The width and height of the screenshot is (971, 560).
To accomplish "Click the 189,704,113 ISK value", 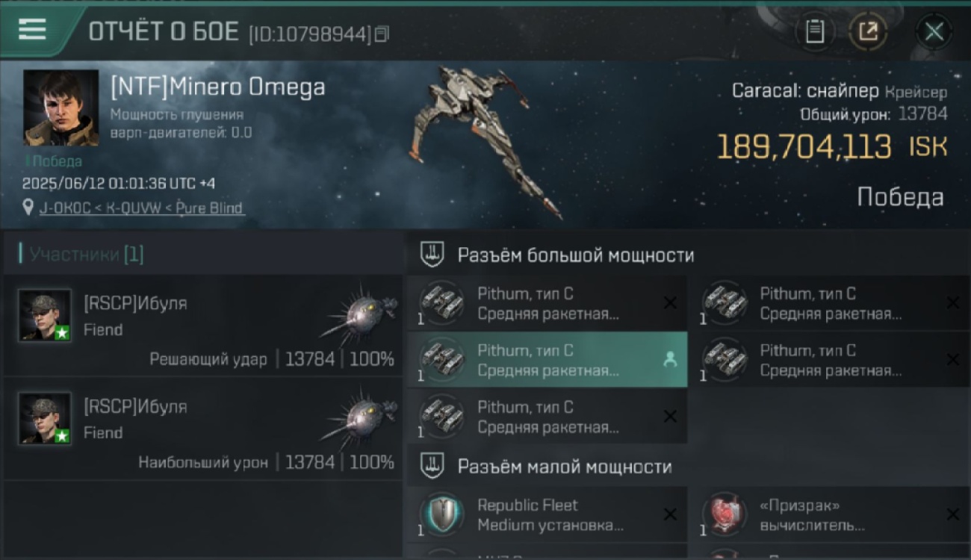I will click(x=831, y=146).
